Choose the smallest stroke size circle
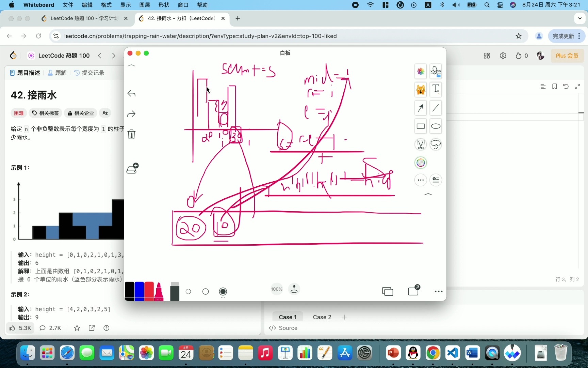 pos(188,292)
